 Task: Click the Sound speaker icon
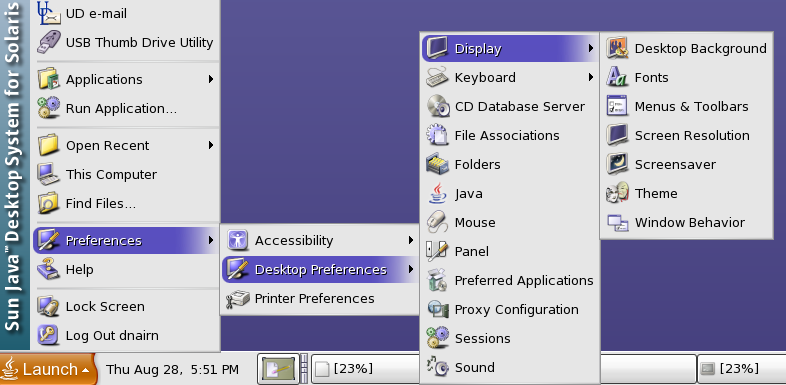438,367
